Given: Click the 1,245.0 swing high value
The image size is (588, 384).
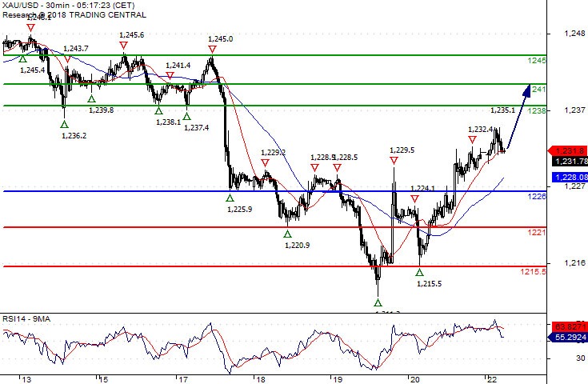Looking at the screenshot, I should [x=221, y=39].
